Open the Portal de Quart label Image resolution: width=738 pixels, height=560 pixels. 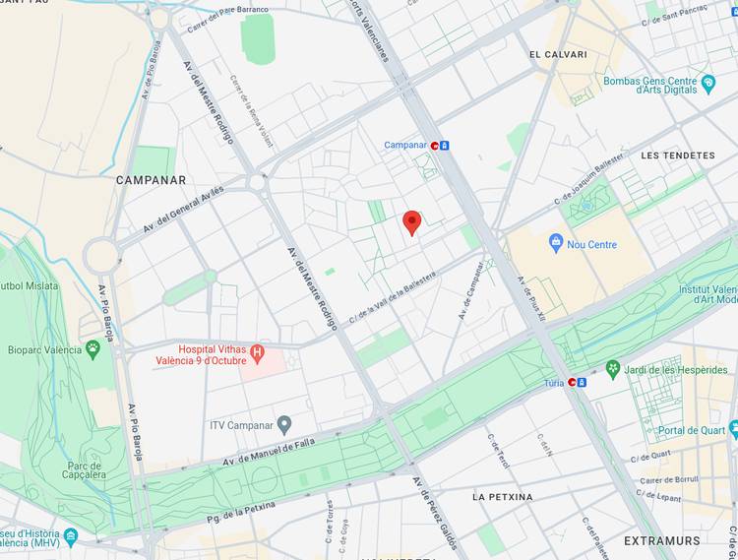[692, 431]
